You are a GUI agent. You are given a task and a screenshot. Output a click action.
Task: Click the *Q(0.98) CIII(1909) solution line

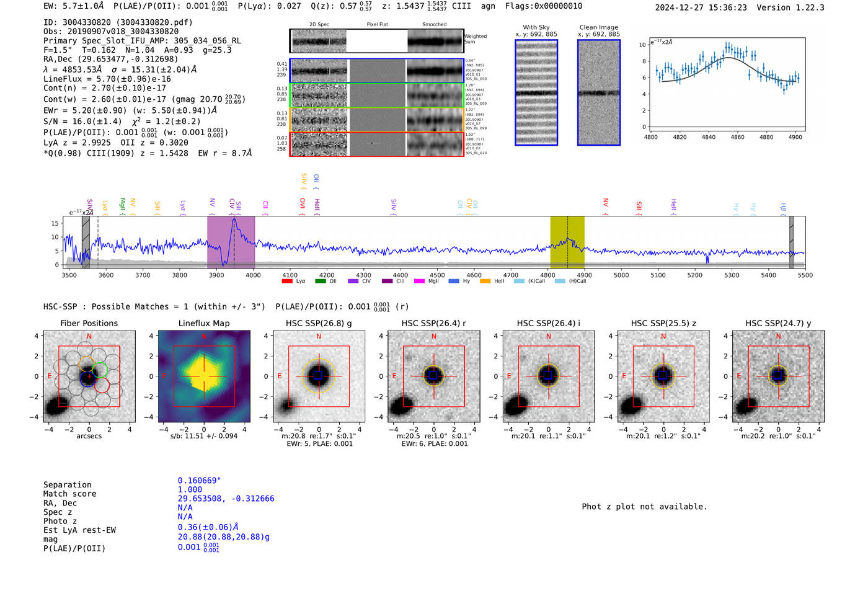click(x=148, y=153)
